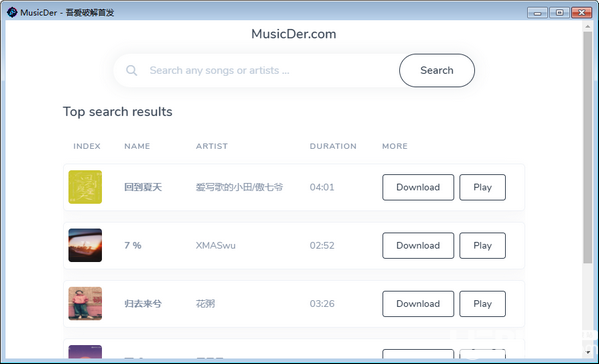Download the song 回到夏天
The height and width of the screenshot is (364, 599).
418,187
